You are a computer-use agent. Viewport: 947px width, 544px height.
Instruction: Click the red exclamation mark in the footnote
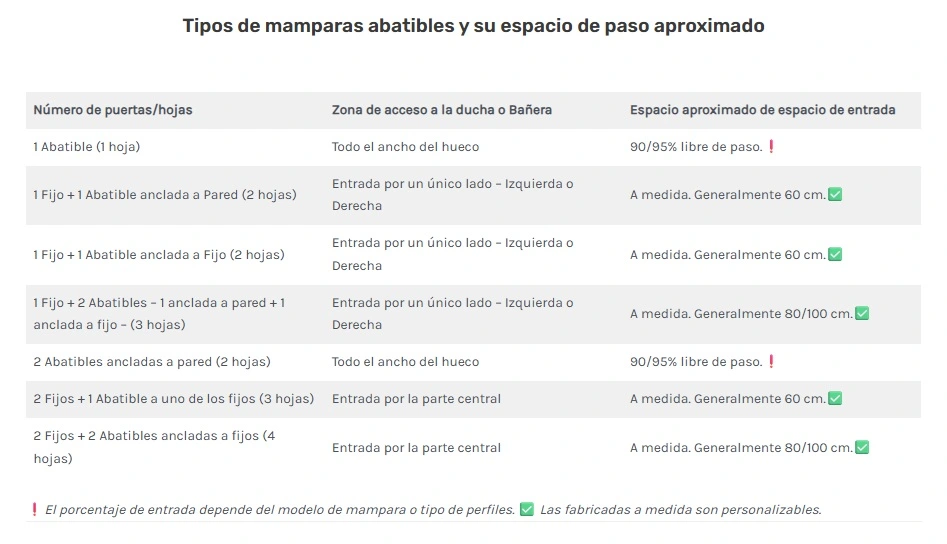(x=34, y=510)
